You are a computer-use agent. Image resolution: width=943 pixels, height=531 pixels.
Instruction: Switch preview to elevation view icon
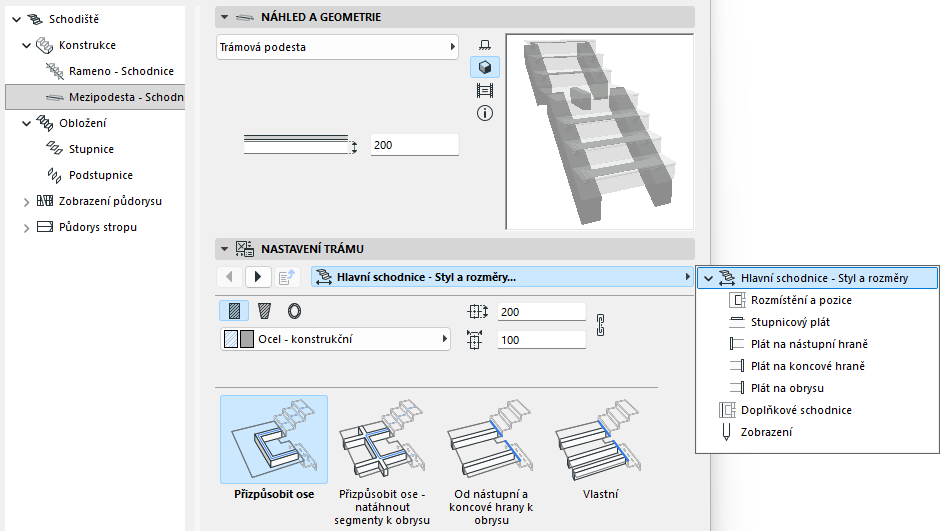pyautogui.click(x=485, y=91)
